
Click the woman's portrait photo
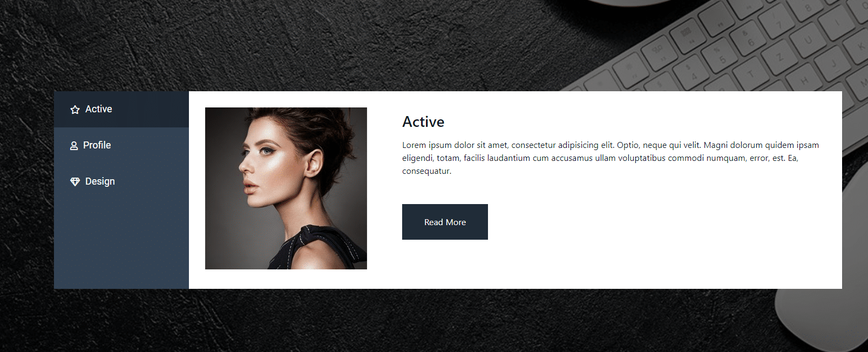tap(286, 188)
